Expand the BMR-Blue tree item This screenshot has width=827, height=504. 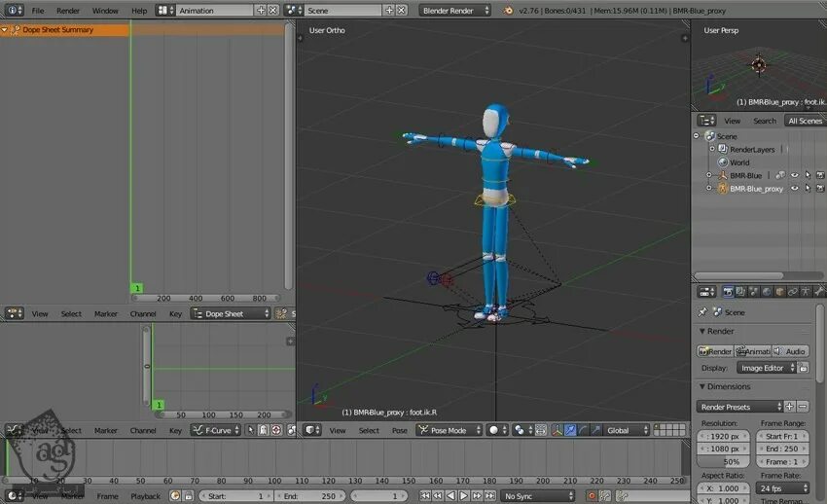pos(709,175)
